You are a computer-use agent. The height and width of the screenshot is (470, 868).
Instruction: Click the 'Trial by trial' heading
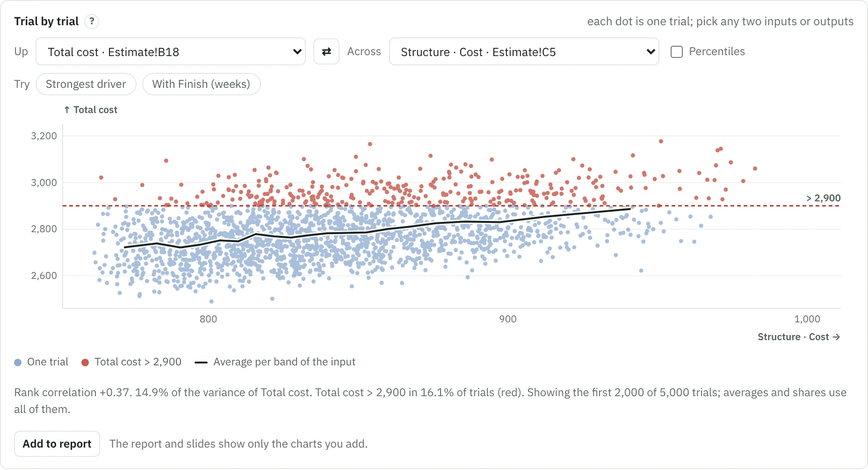pyautogui.click(x=46, y=21)
